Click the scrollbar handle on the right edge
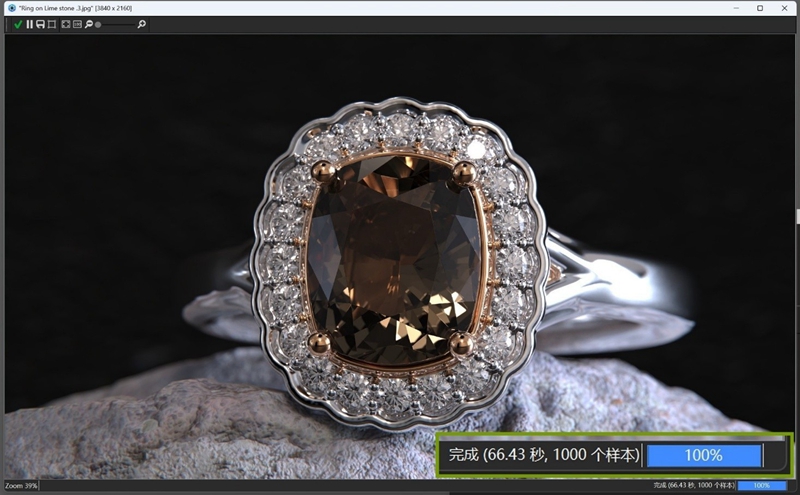 [797, 216]
